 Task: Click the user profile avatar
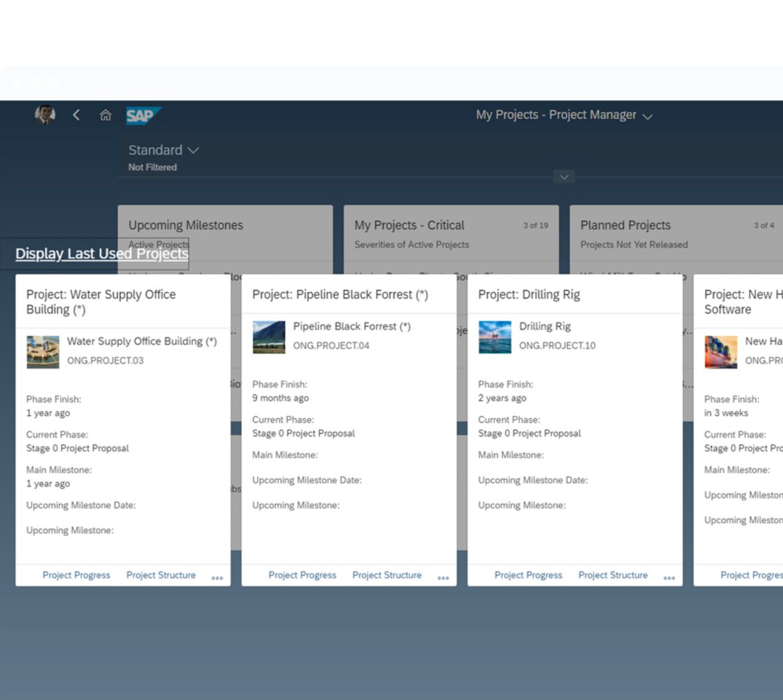(45, 115)
